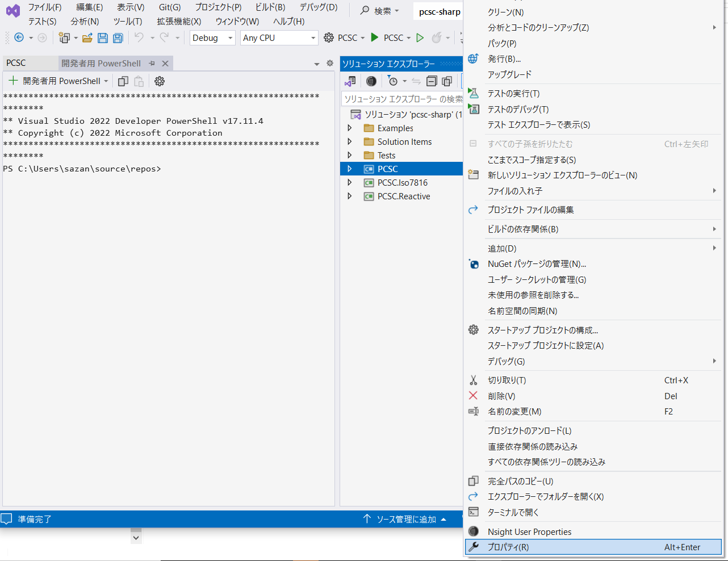Image resolution: width=728 pixels, height=561 pixels.
Task: Open 追加(D) submenu in context menu
Action: (x=593, y=249)
